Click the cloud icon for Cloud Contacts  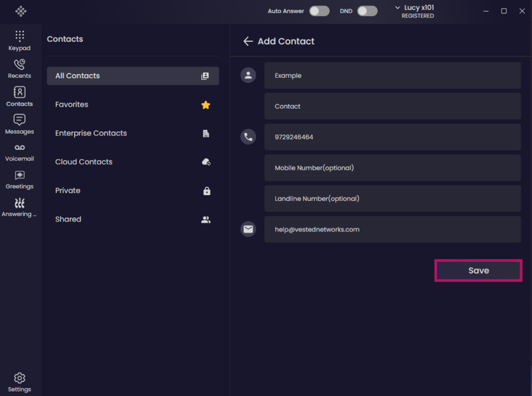click(206, 162)
